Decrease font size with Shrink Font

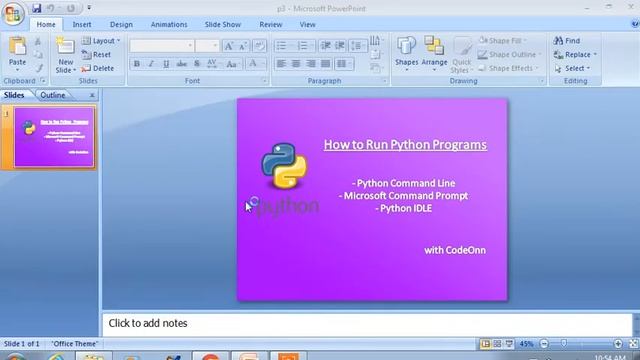pos(243,46)
